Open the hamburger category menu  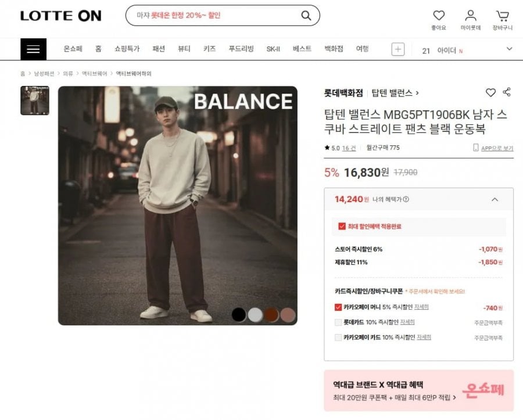pos(33,49)
